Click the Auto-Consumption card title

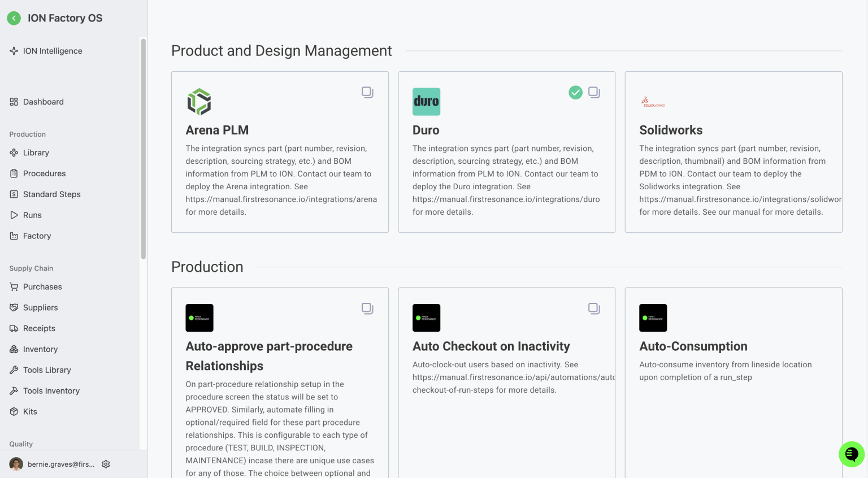(693, 346)
